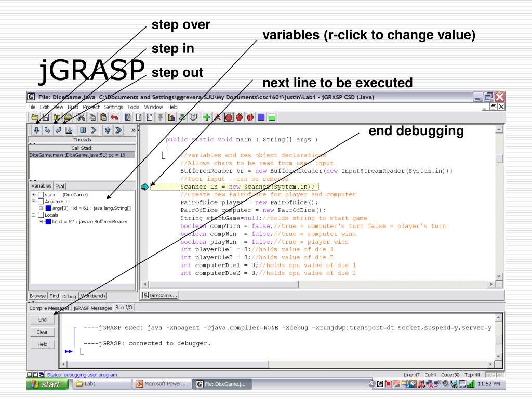Viewport: 532px width, 399px height.
Task: Open the Window menu
Action: (x=153, y=107)
